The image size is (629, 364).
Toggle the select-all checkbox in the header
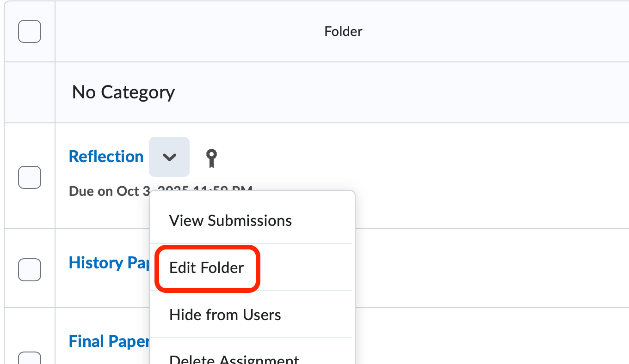[29, 31]
